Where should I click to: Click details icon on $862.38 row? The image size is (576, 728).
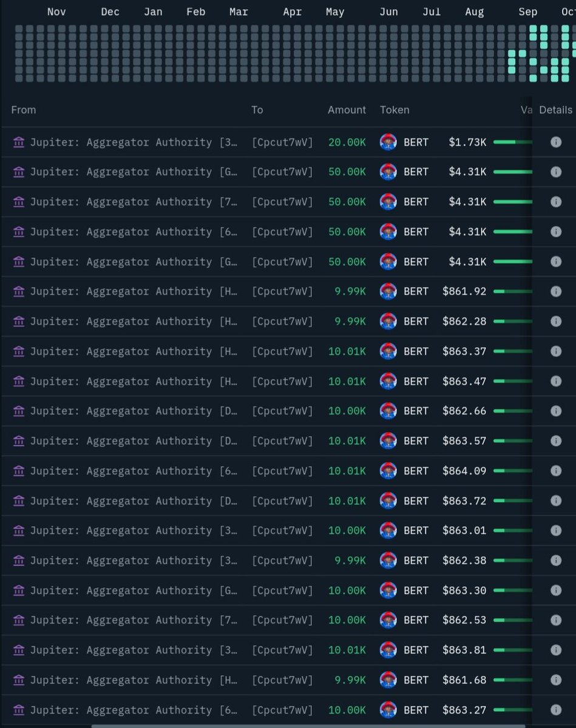tap(555, 561)
